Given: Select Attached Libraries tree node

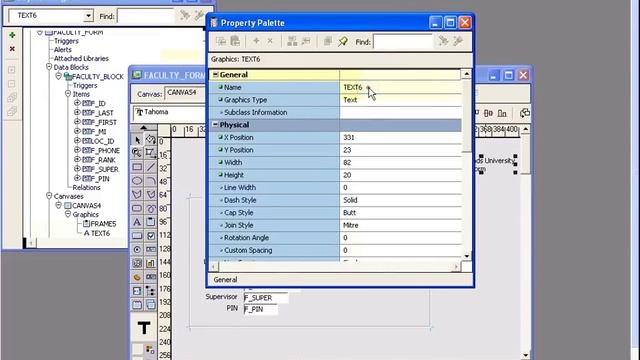Looking at the screenshot, I should tap(81, 58).
